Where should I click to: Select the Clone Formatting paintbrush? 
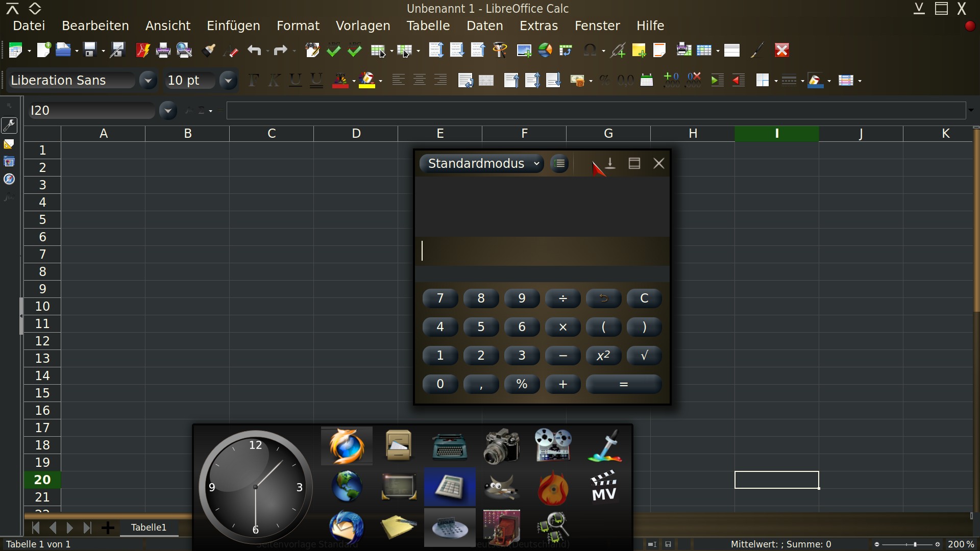click(x=209, y=50)
